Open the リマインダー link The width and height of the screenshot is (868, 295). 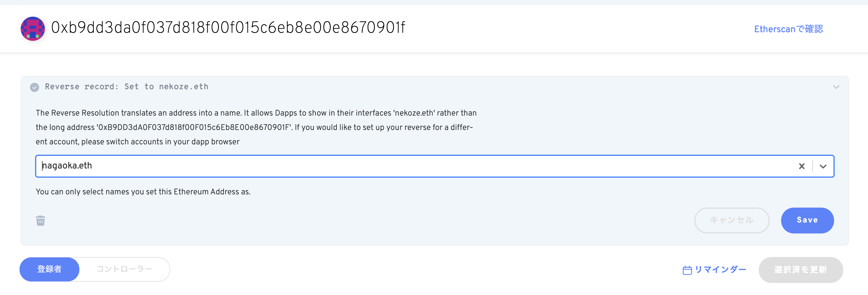(x=720, y=269)
